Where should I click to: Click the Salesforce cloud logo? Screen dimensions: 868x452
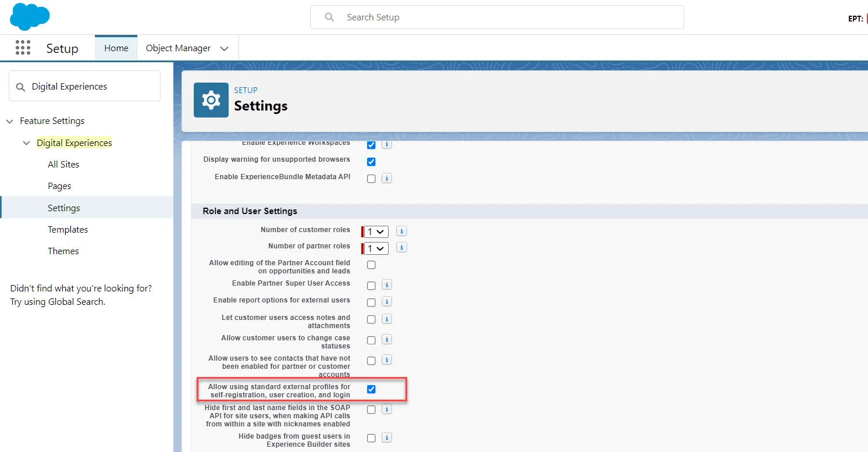click(29, 16)
